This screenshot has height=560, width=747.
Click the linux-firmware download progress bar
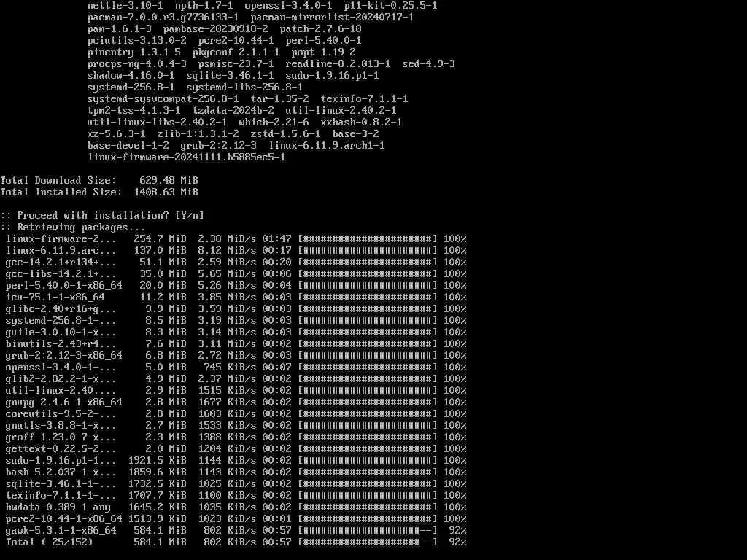pyautogui.click(x=368, y=238)
